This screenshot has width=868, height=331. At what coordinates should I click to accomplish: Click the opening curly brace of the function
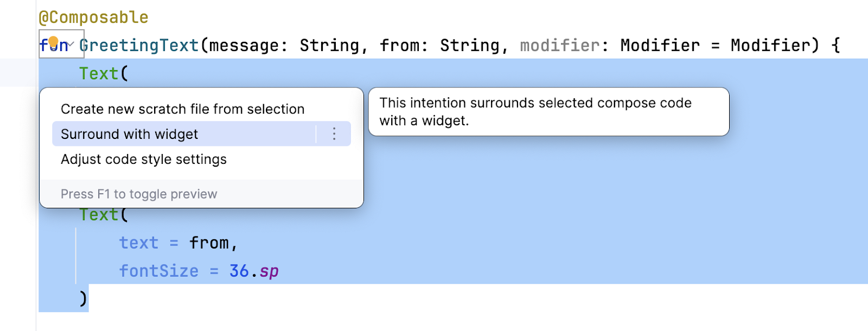coord(835,46)
